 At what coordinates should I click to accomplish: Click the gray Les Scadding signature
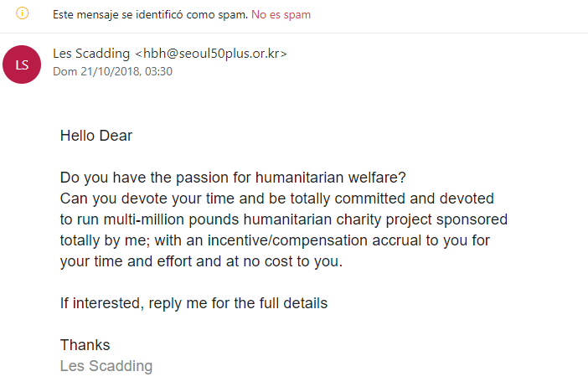click(106, 366)
